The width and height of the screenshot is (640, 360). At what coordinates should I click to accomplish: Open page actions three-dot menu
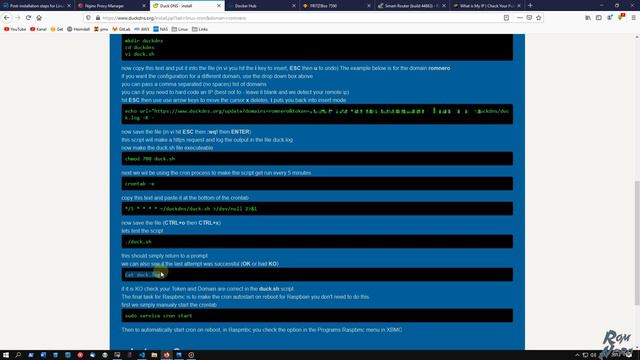[x=520, y=18]
